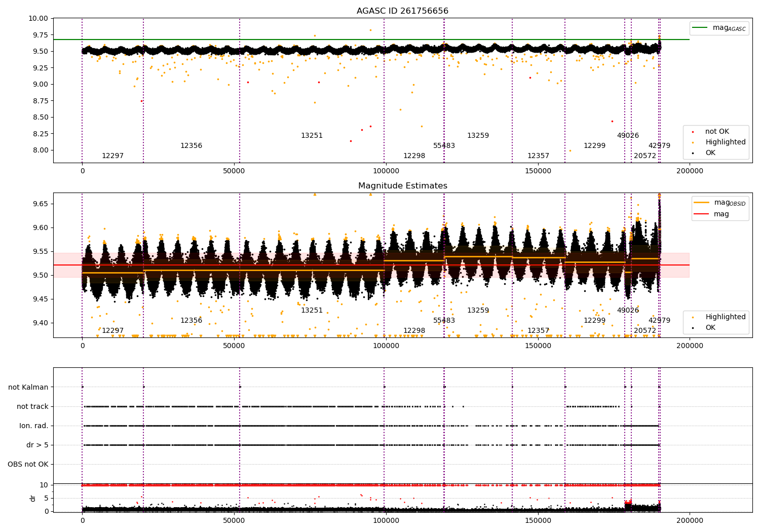
Task: Click the "dr > 5" axis label
Action: (x=37, y=445)
